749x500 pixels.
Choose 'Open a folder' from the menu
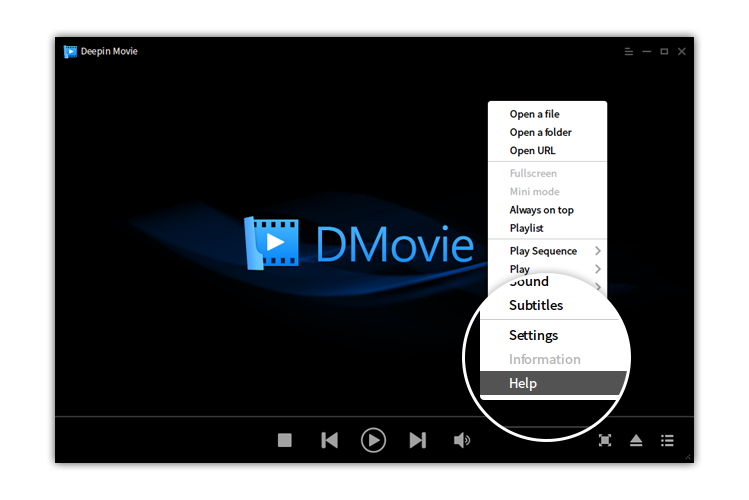pyautogui.click(x=547, y=132)
